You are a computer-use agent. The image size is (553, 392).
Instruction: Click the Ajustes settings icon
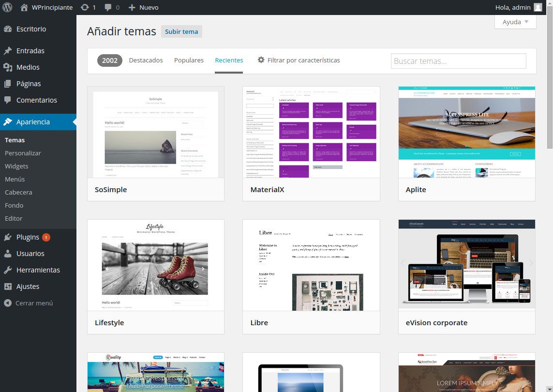pyautogui.click(x=8, y=286)
